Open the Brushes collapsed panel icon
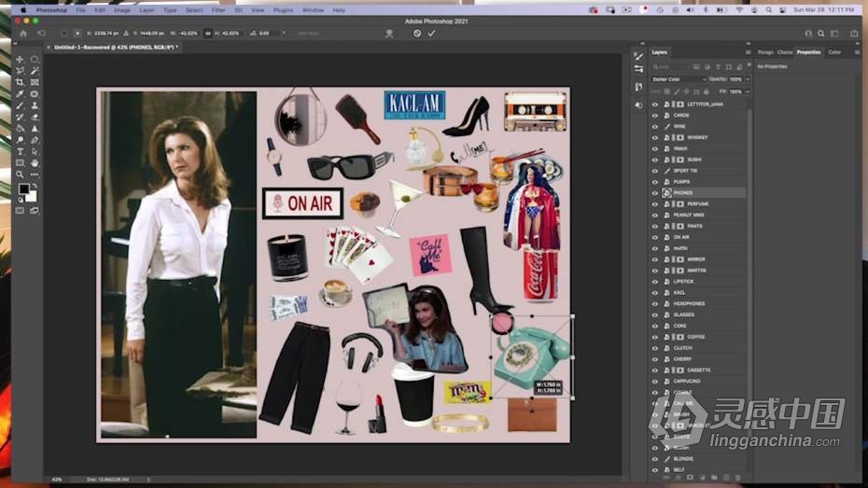 (x=638, y=56)
